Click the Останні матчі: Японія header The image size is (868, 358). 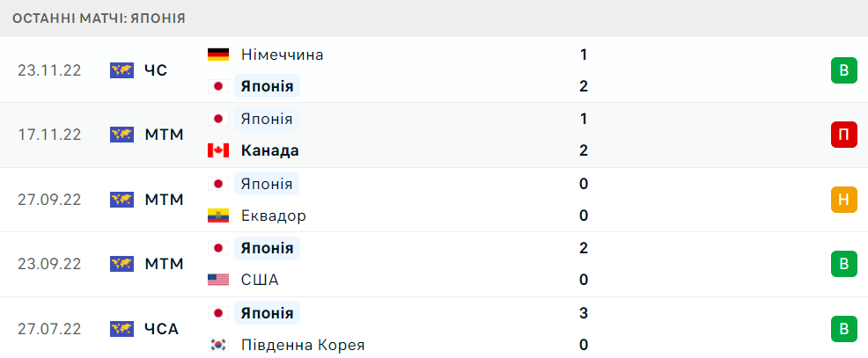pos(99,18)
